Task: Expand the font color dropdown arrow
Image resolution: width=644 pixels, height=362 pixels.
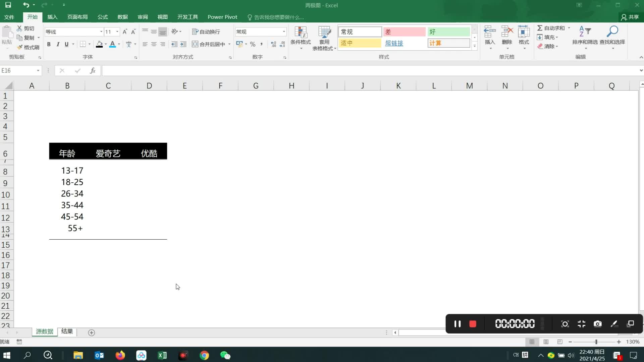Action: coord(119,44)
